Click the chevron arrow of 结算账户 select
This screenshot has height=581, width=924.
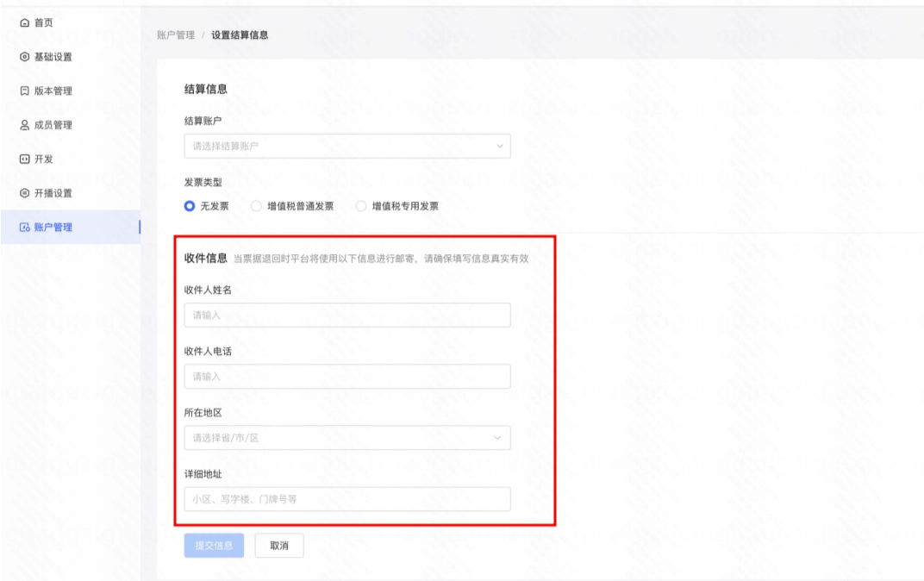499,147
